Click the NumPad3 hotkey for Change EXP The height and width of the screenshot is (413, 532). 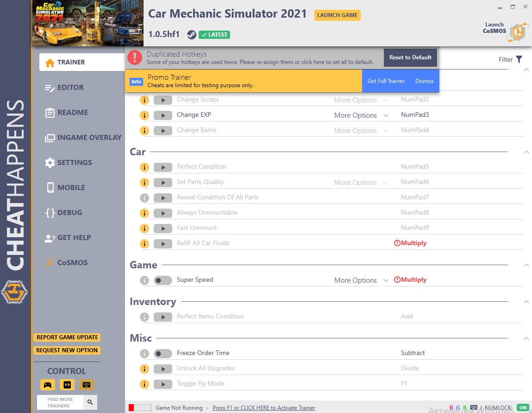point(415,115)
